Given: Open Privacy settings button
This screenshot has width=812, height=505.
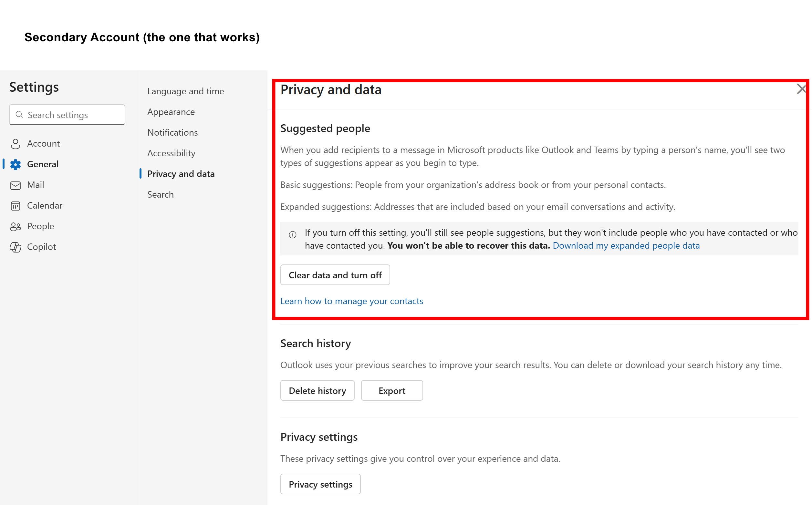Looking at the screenshot, I should (x=320, y=484).
